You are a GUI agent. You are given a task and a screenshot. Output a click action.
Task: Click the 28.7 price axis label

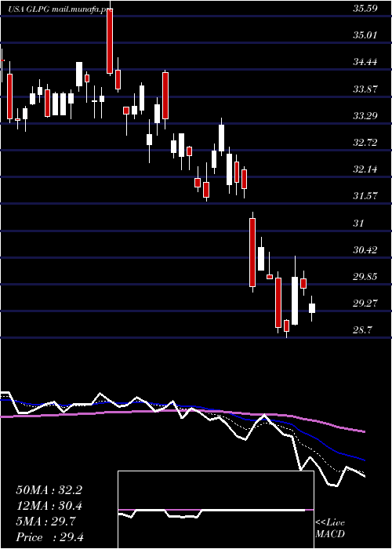pos(362,330)
